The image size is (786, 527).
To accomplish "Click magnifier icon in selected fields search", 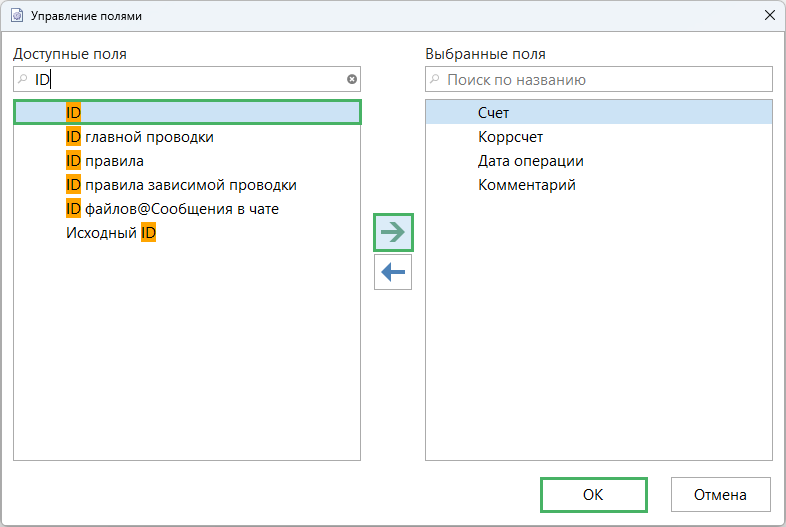I will 435,79.
